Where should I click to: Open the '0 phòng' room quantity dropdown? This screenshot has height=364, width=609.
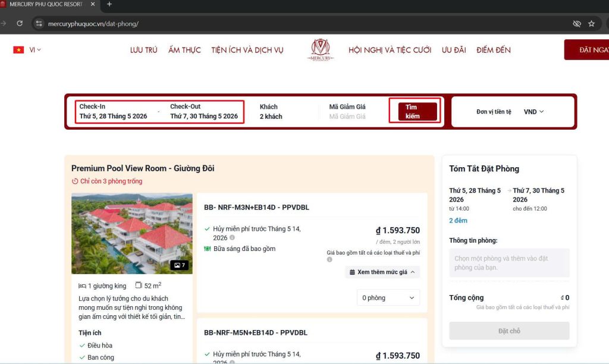388,297
